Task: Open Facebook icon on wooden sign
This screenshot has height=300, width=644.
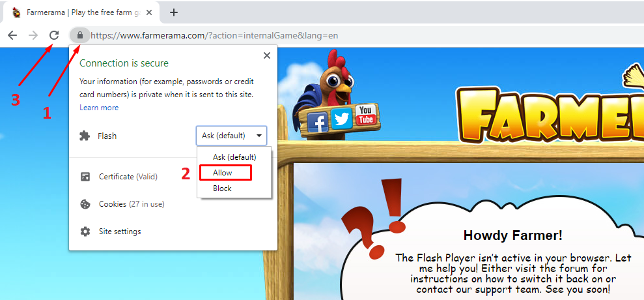Action: pyautogui.click(x=317, y=121)
